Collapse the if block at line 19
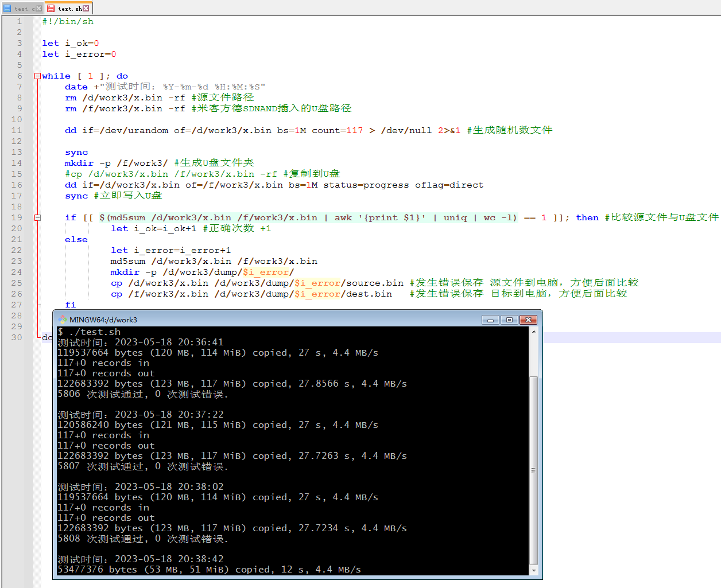721x588 pixels. pyautogui.click(x=37, y=217)
